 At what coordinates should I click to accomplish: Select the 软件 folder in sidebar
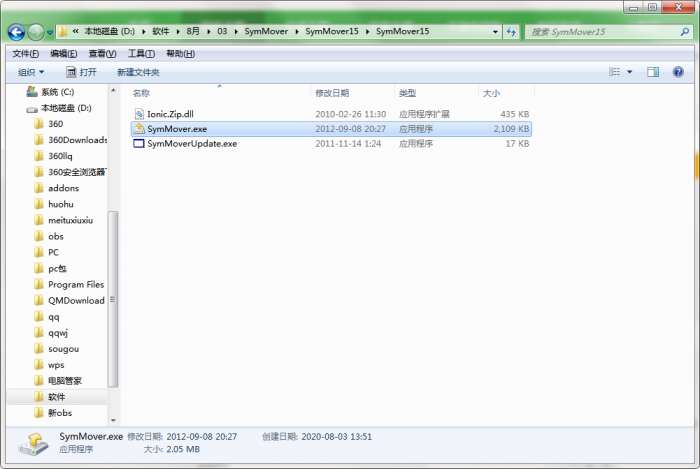point(56,397)
